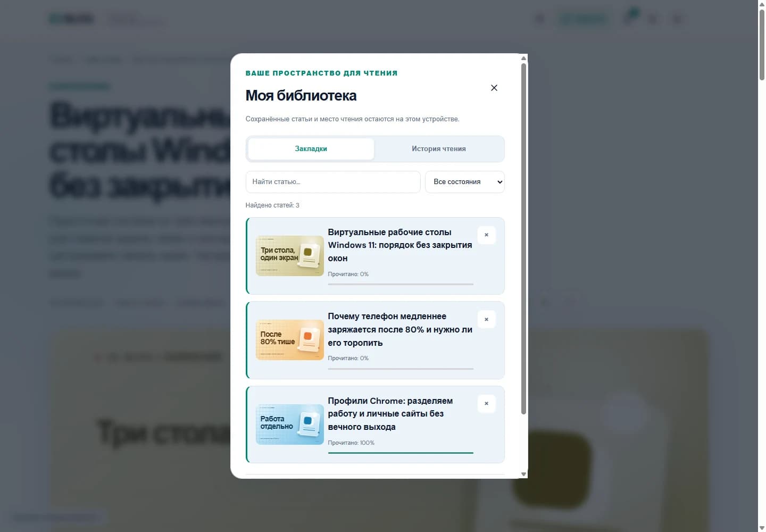This screenshot has width=766, height=532.
Task: Click the Моя библиотека heading
Action: (x=301, y=96)
